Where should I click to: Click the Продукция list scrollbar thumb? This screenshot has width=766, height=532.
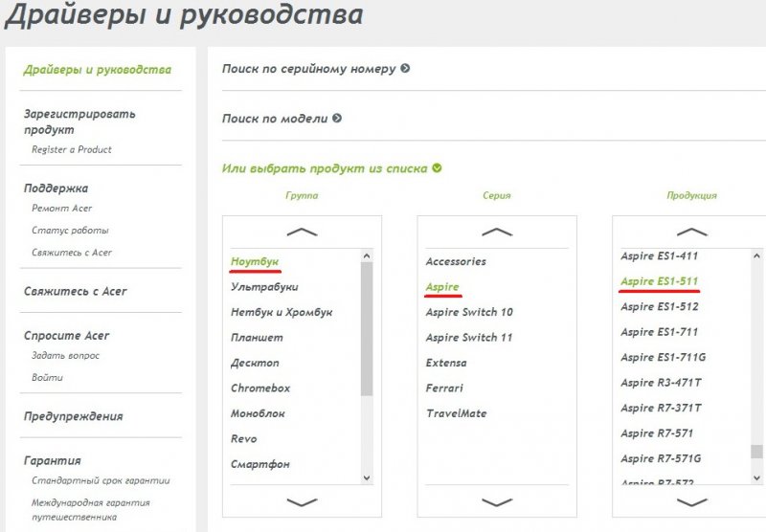click(756, 452)
